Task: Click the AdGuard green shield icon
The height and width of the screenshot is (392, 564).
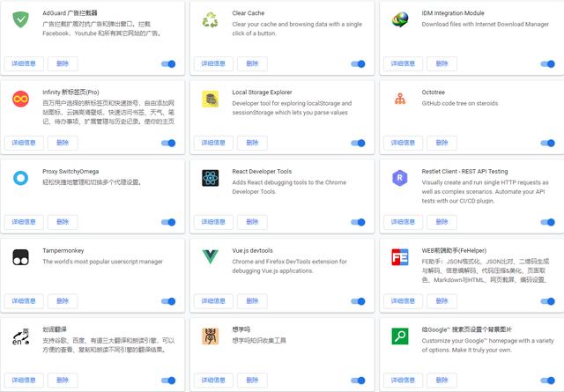Action: [x=21, y=19]
